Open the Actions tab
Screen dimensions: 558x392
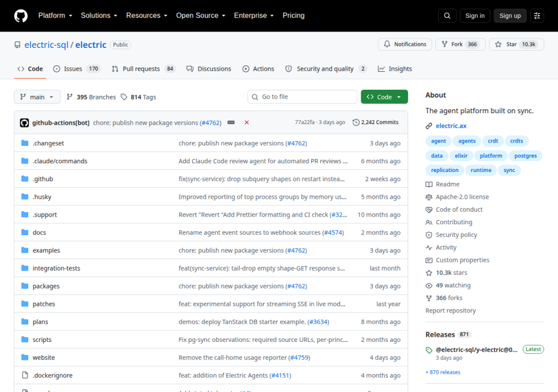pyautogui.click(x=258, y=69)
